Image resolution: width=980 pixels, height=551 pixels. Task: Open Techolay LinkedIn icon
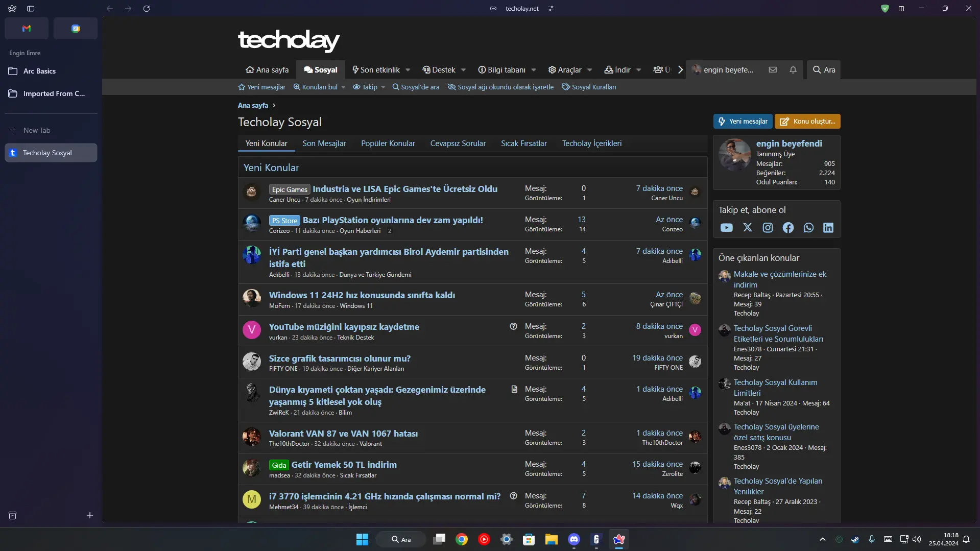828,228
